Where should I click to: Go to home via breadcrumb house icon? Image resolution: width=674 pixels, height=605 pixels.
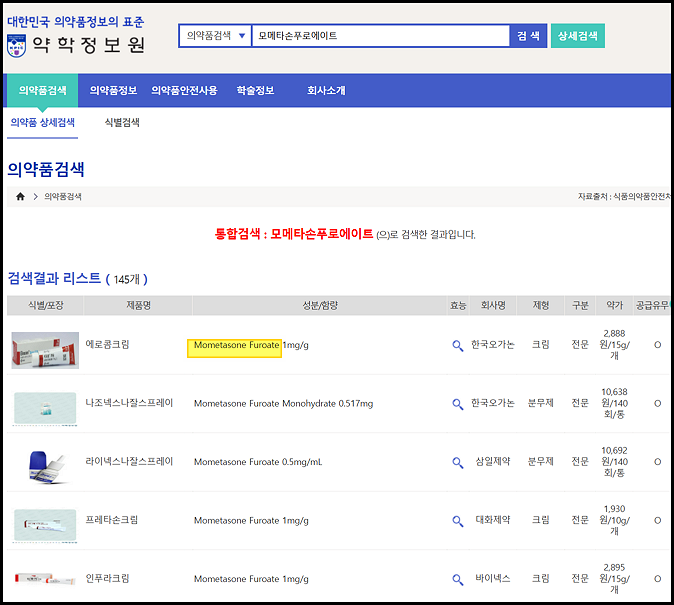20,197
